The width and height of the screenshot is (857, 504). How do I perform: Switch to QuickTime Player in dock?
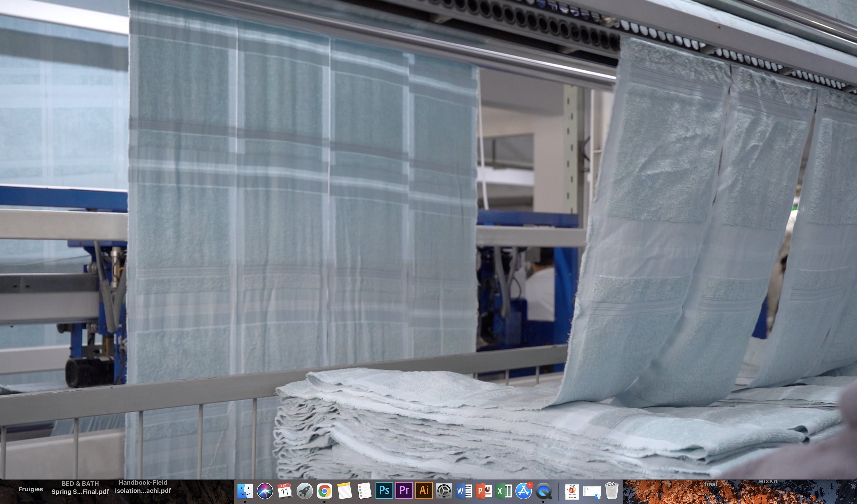click(544, 491)
